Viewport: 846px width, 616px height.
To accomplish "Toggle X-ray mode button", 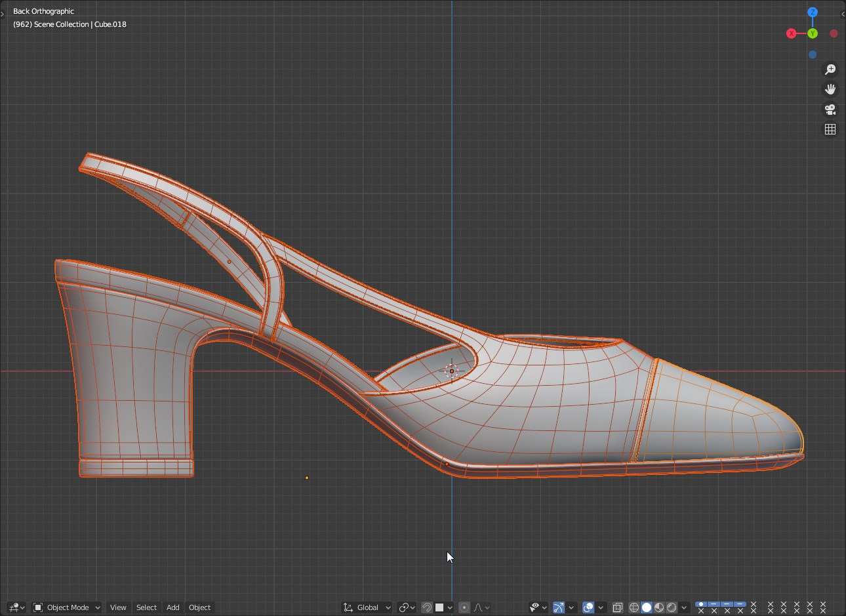I will point(617,607).
